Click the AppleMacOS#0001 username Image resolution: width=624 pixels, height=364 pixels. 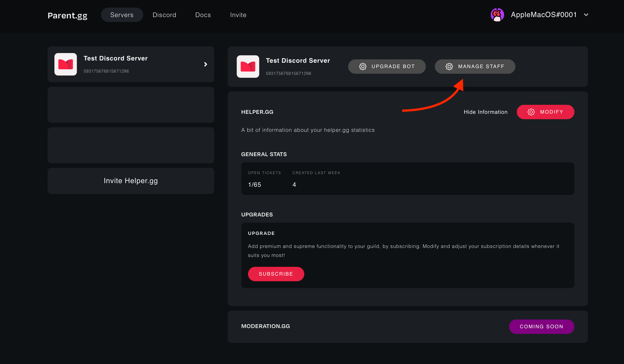click(544, 15)
